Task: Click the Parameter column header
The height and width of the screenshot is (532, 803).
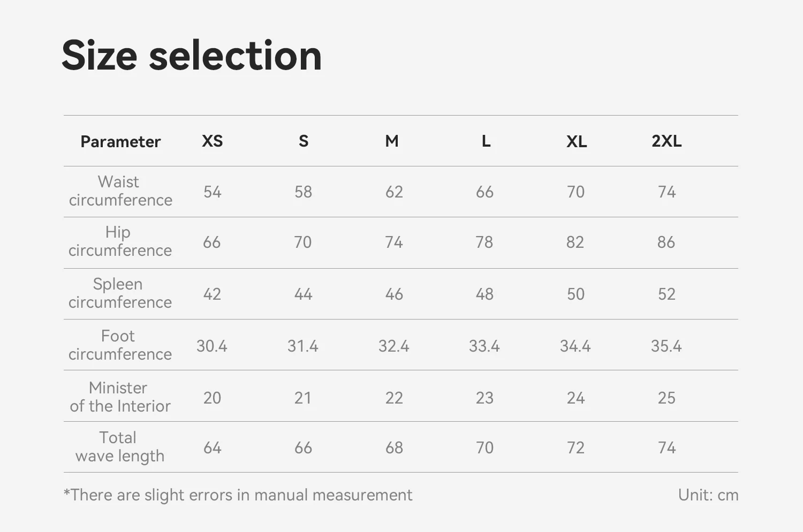Action: coord(120,141)
